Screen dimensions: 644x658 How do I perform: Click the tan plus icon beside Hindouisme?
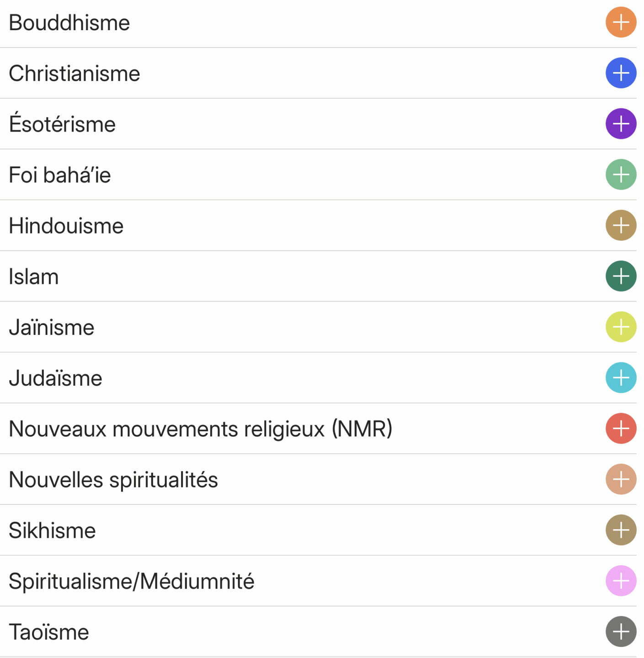[621, 225]
